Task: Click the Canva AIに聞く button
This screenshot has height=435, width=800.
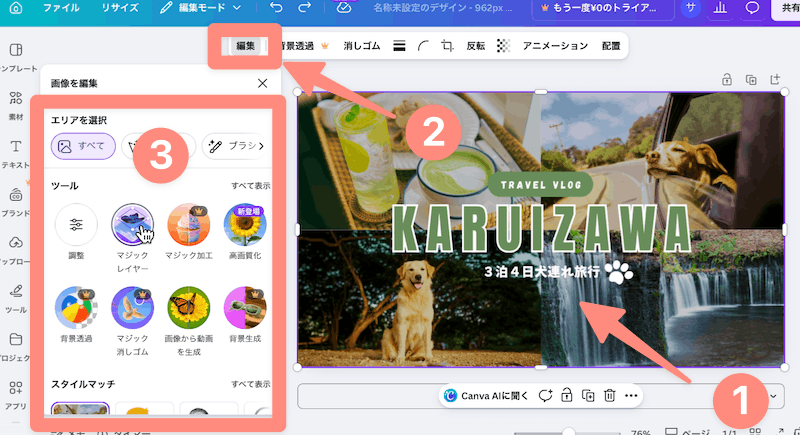Action: coord(487,396)
